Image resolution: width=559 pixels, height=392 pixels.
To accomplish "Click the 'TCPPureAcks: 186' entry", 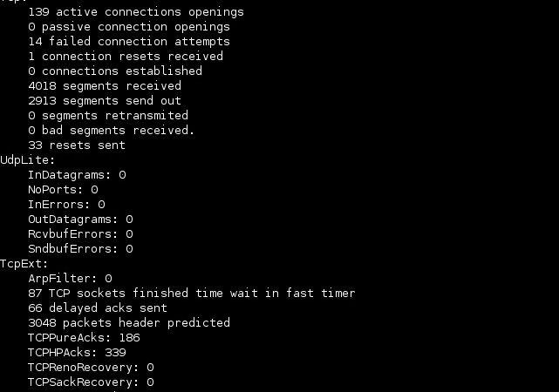I will point(84,338).
